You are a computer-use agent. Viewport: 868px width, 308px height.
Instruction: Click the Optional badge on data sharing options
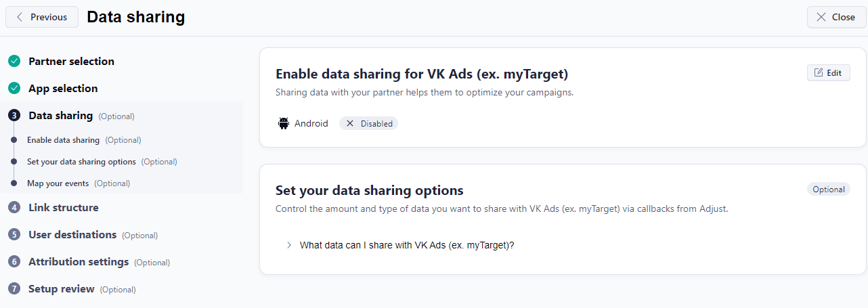(x=828, y=190)
